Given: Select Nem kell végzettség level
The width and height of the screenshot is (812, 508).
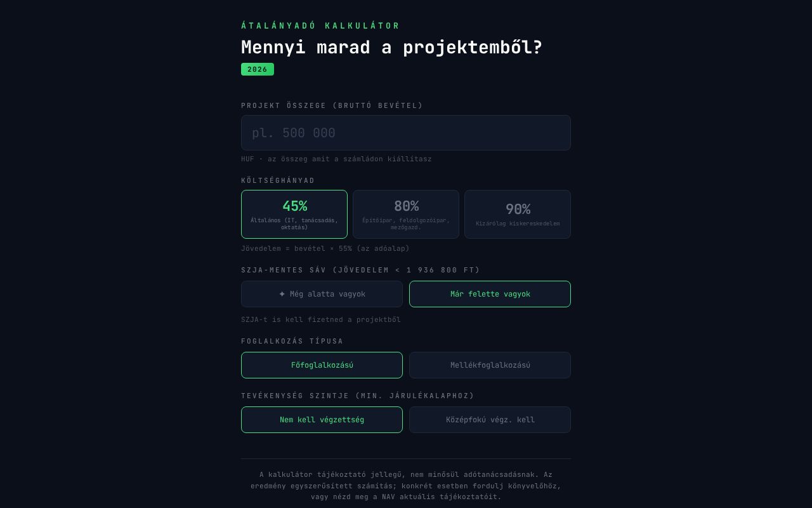Looking at the screenshot, I should pyautogui.click(x=322, y=420).
